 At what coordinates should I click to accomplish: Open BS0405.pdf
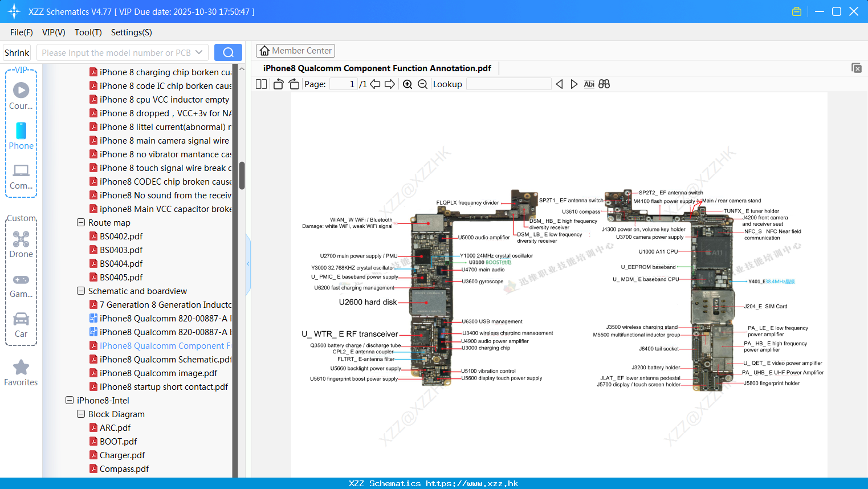pyautogui.click(x=116, y=277)
